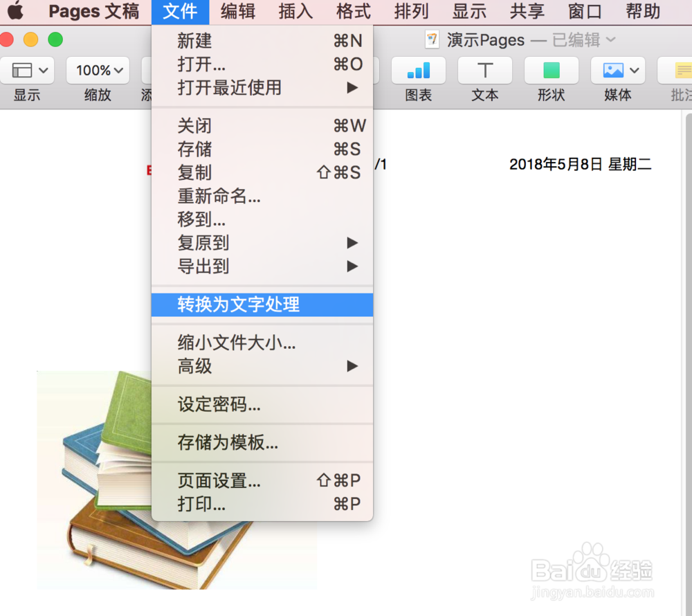692x616 pixels.
Task: Add a shape via the green 形状 icon
Action: (x=551, y=70)
